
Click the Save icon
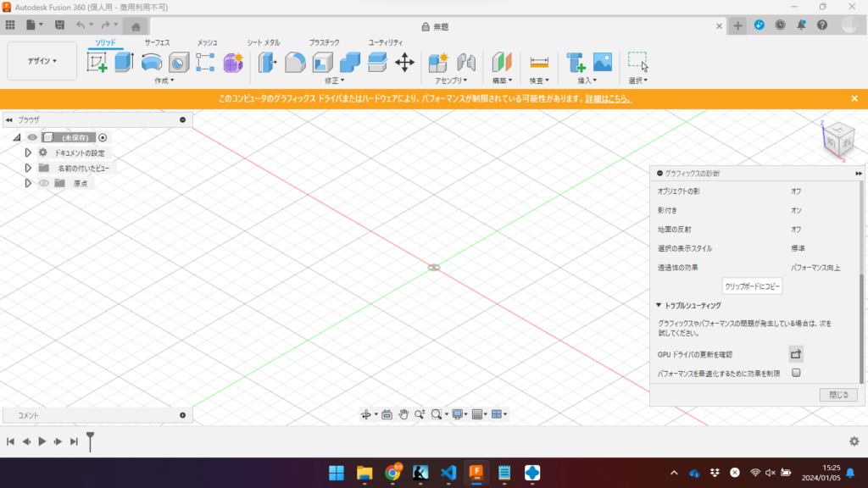tap(59, 25)
